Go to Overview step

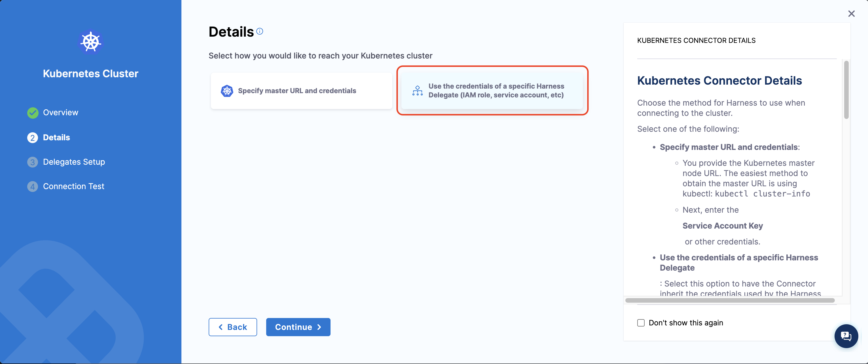pos(61,113)
